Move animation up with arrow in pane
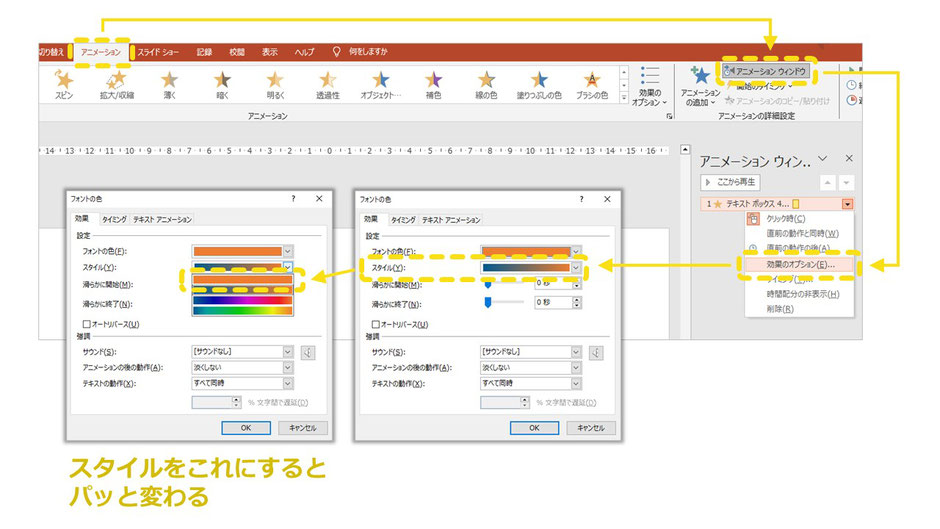The height and width of the screenshot is (529, 940). tap(827, 182)
